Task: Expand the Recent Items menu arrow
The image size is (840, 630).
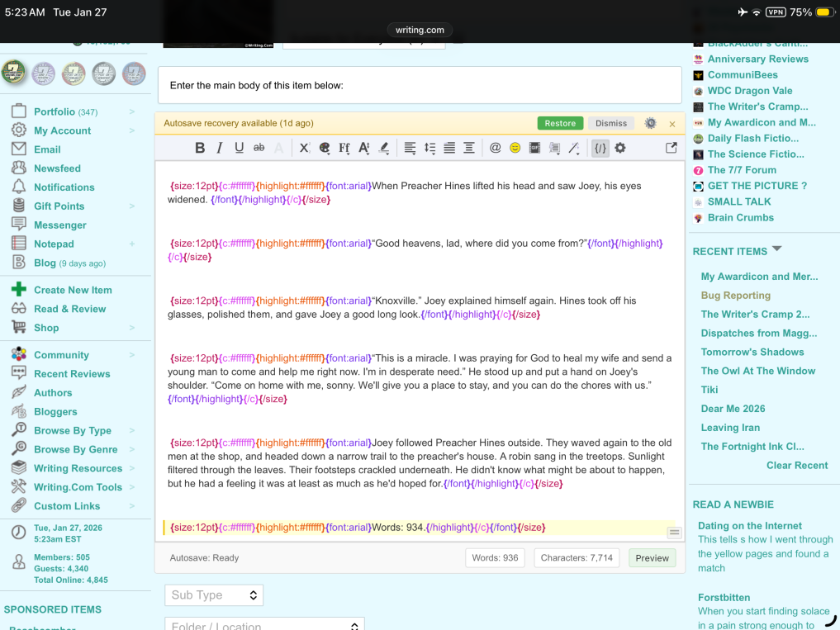Action: (x=776, y=249)
